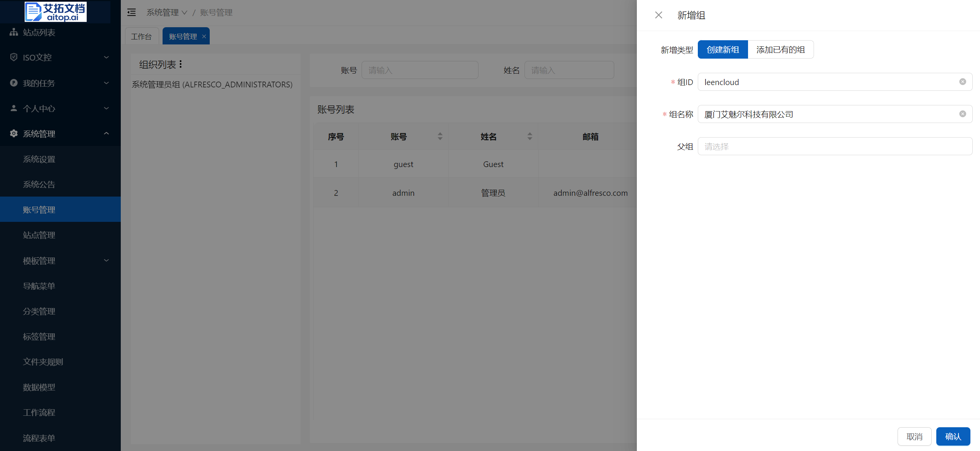Close the 账号管理 tab with its x icon
The width and height of the screenshot is (980, 451).
click(x=204, y=36)
